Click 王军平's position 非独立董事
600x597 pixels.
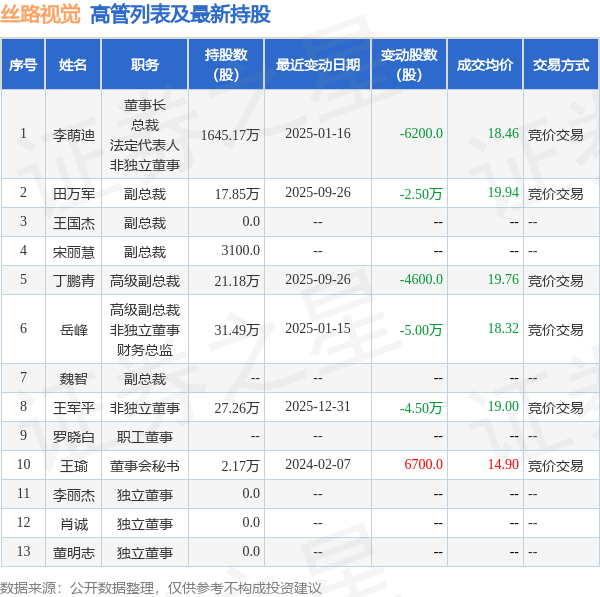pyautogui.click(x=145, y=408)
